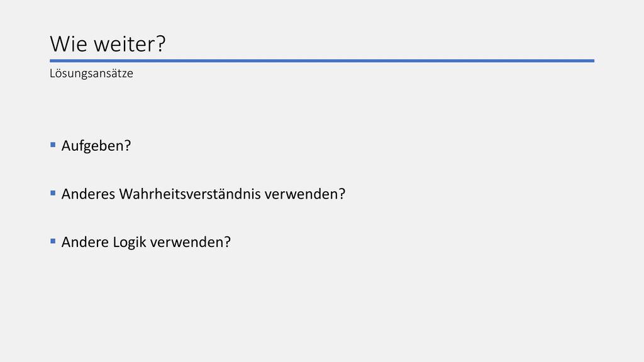Click verwenden? after Logik

[x=191, y=242]
